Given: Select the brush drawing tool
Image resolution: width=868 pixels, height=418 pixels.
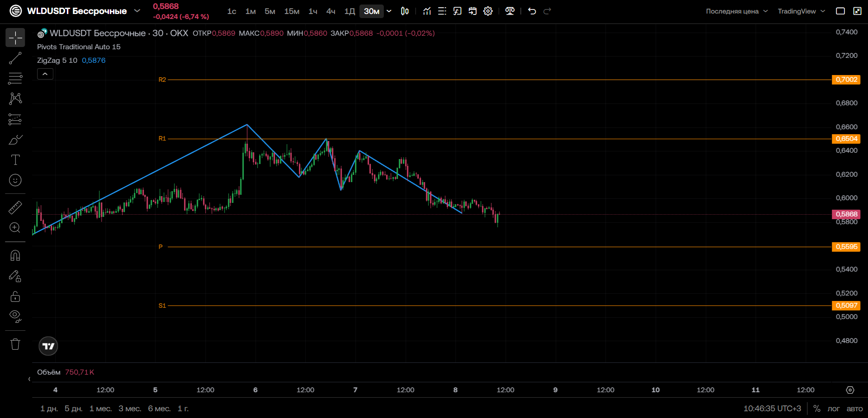Looking at the screenshot, I should point(15,140).
